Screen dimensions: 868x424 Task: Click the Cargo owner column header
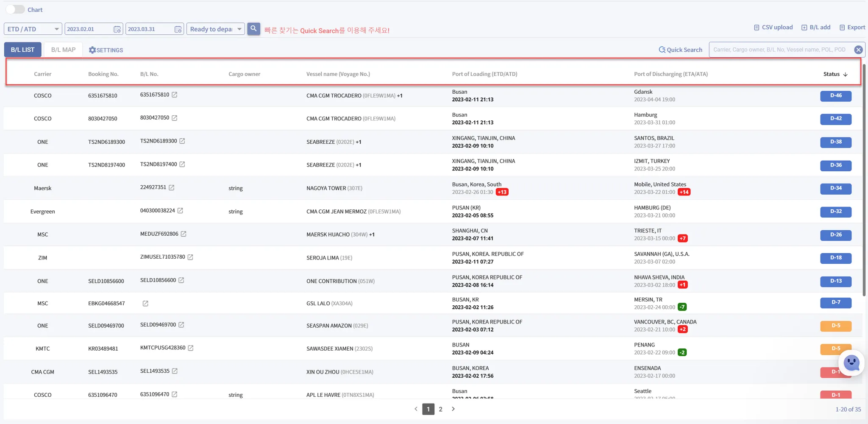[245, 74]
